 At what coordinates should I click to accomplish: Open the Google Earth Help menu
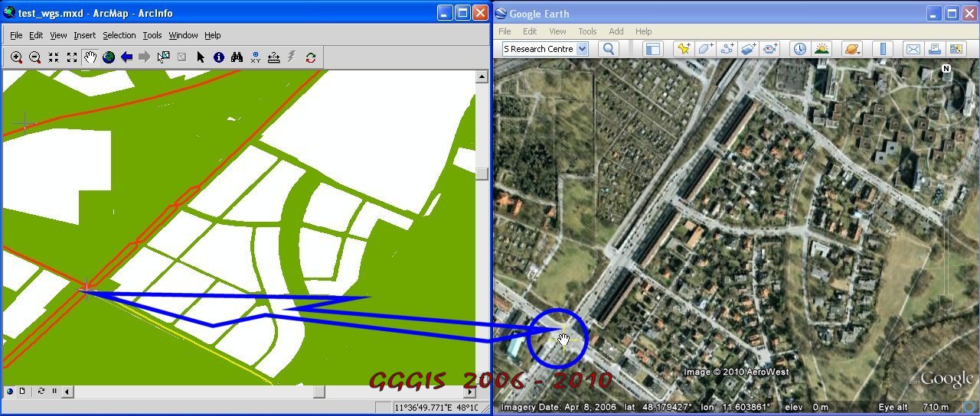pos(643,31)
